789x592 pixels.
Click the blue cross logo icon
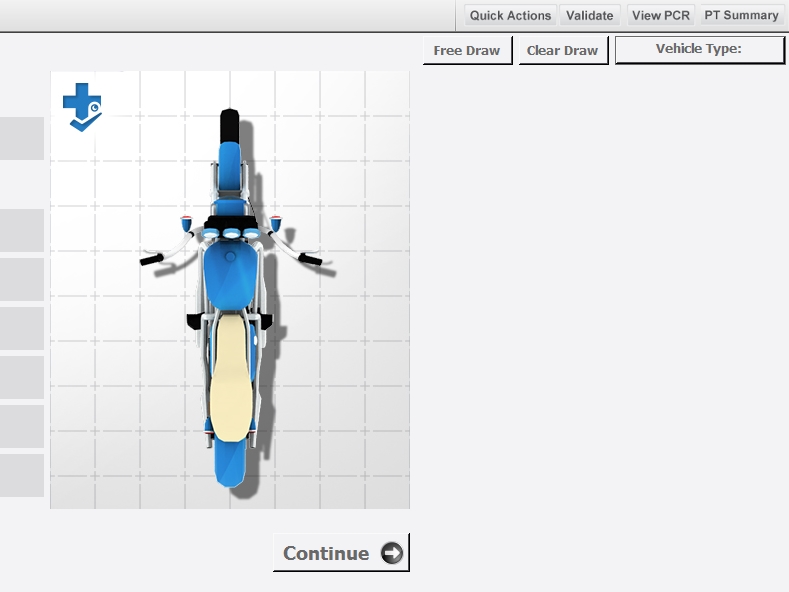point(82,107)
